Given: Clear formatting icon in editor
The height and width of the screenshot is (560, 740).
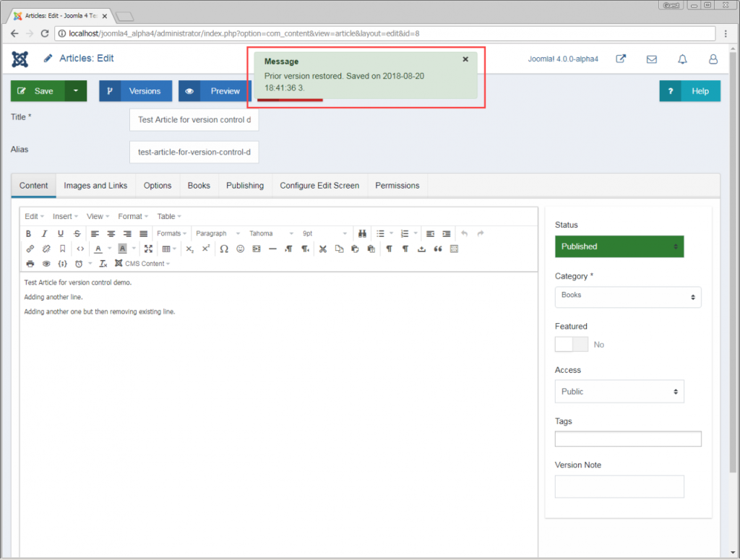Looking at the screenshot, I should [103, 264].
